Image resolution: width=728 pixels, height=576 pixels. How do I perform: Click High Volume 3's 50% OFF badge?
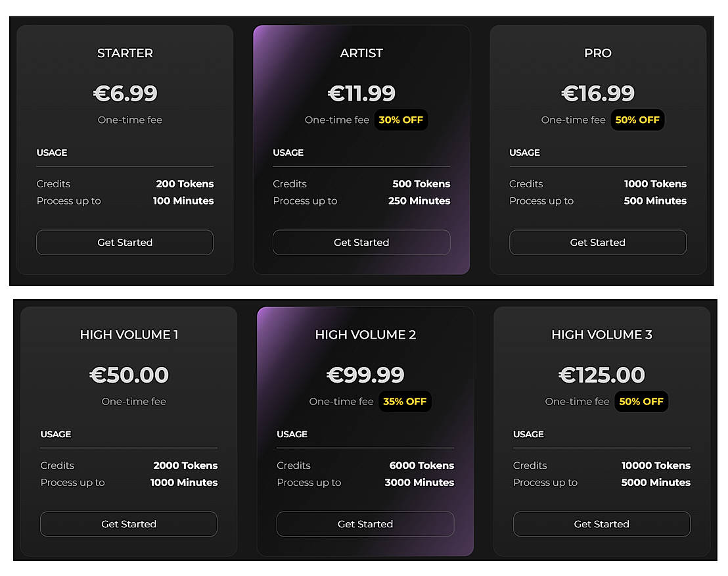(641, 401)
